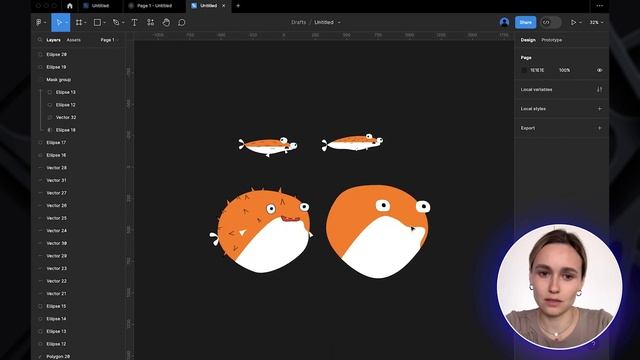
Task: Open the Move tool options dropdown arrow
Action: click(x=66, y=22)
